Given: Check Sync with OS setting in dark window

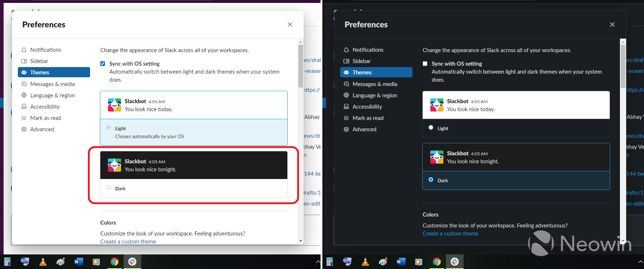Looking at the screenshot, I should pyautogui.click(x=425, y=63).
